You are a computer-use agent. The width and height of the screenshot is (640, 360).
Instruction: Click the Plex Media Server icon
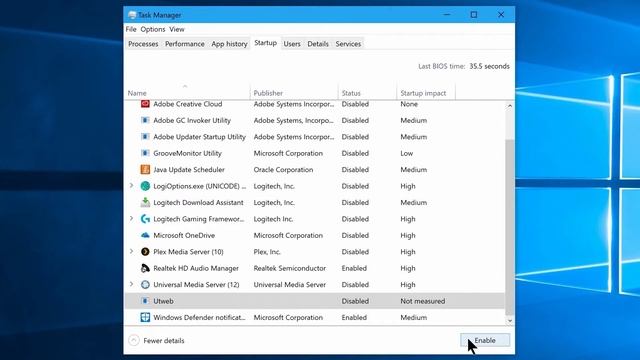[x=145, y=251]
